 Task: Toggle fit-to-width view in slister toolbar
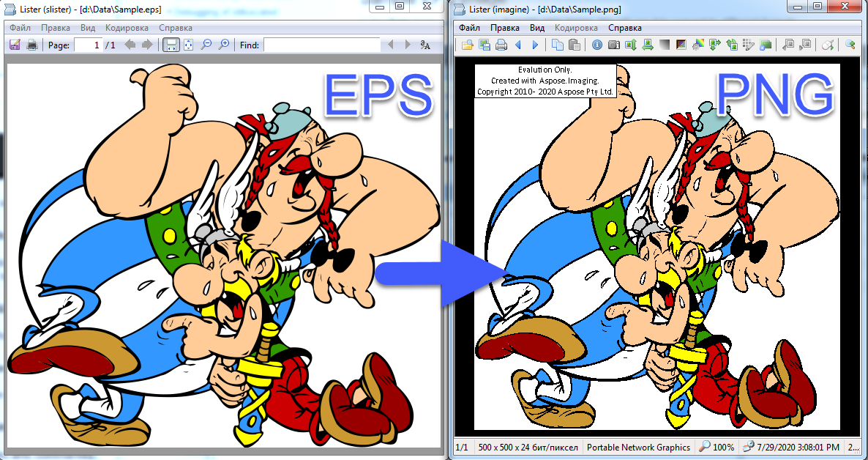pos(171,45)
